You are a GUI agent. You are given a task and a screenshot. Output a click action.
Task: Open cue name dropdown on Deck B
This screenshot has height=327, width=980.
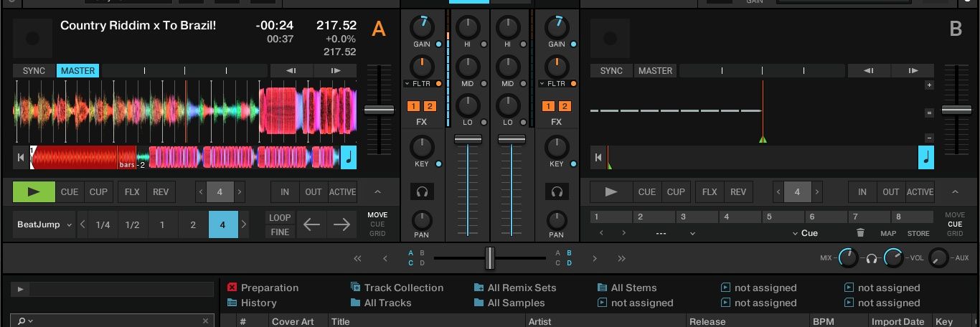pos(692,233)
